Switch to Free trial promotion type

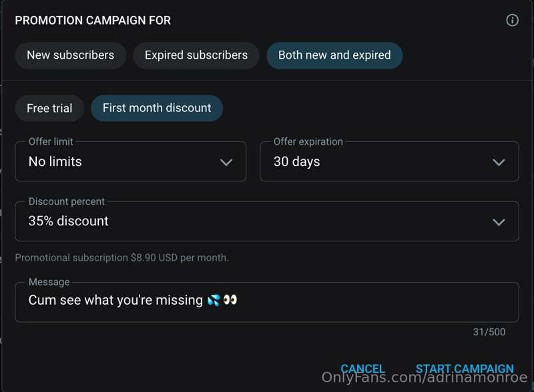[x=49, y=108]
